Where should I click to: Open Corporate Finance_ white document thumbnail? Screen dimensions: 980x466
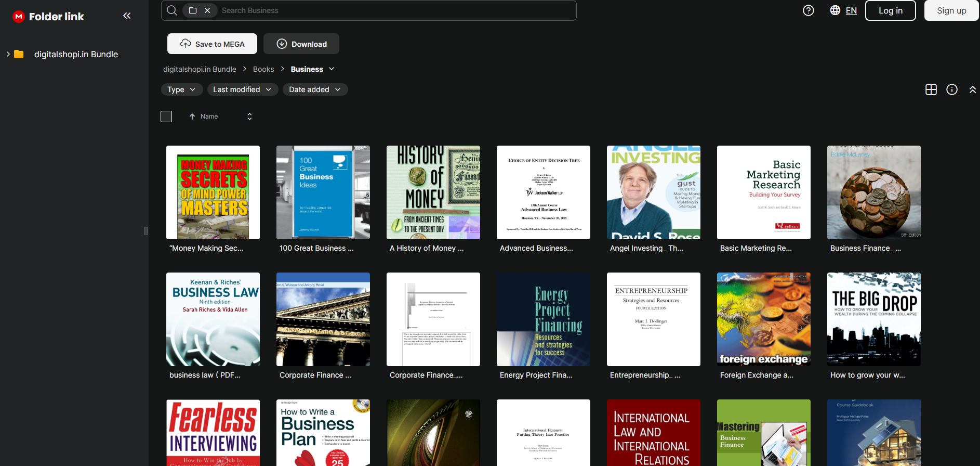(x=433, y=319)
